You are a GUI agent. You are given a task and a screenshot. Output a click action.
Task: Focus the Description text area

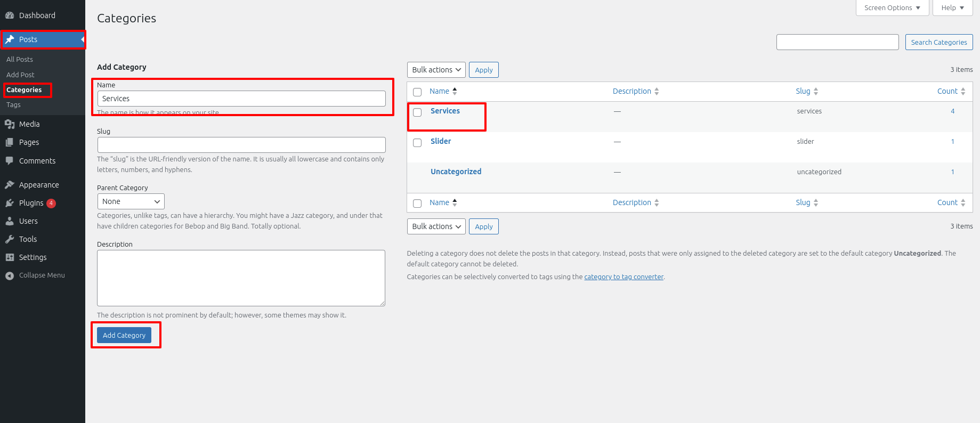[x=241, y=278]
